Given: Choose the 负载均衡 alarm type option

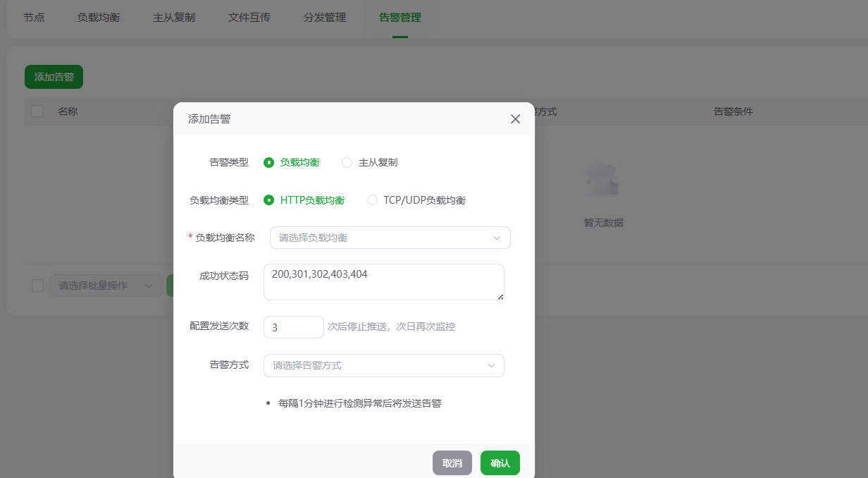Looking at the screenshot, I should click(268, 161).
